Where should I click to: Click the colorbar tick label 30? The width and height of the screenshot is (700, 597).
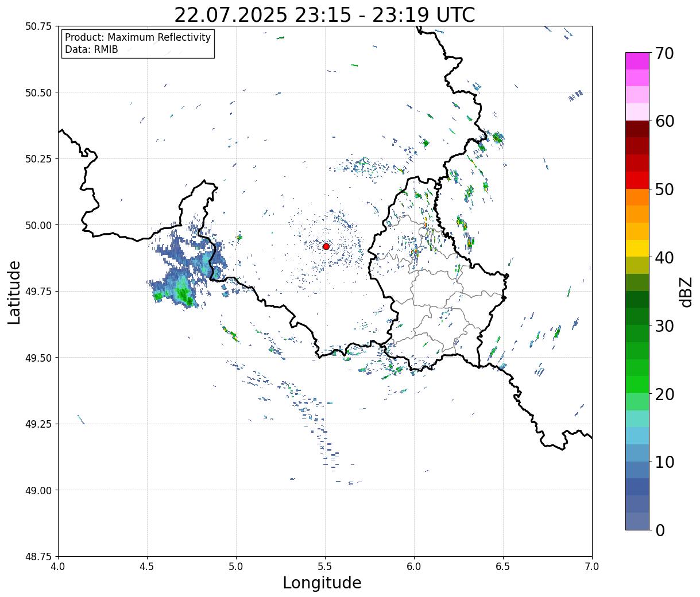pyautogui.click(x=664, y=325)
